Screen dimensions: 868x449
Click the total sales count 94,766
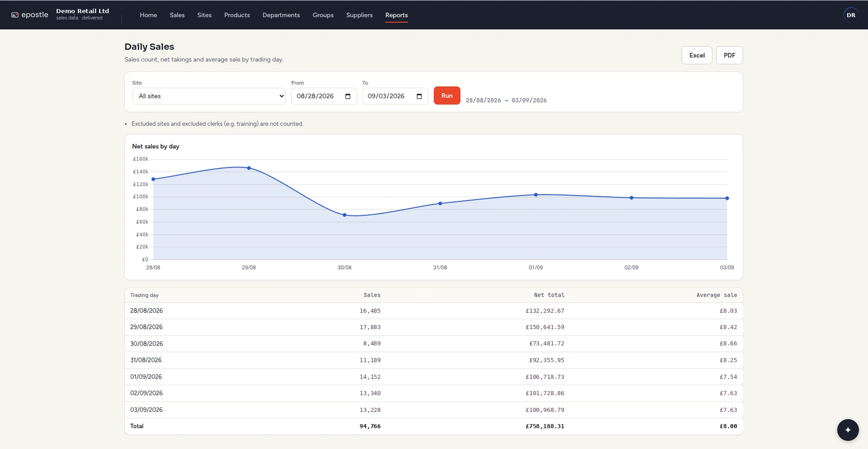(370, 426)
